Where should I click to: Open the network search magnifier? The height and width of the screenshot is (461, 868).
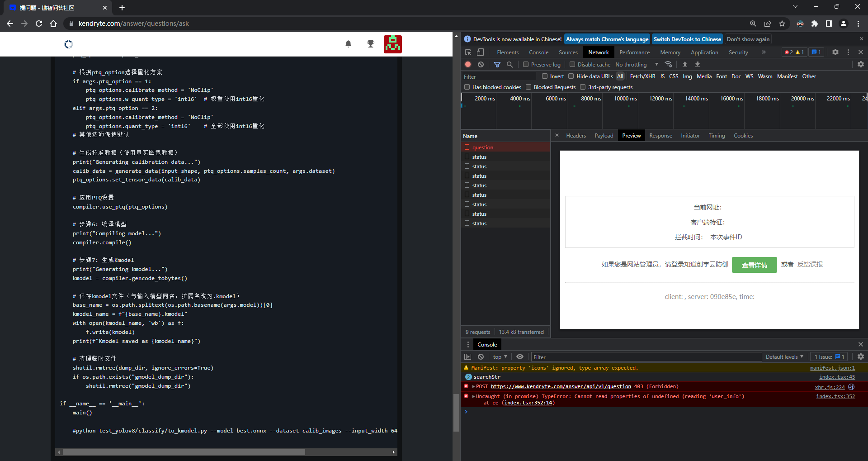[x=509, y=65]
